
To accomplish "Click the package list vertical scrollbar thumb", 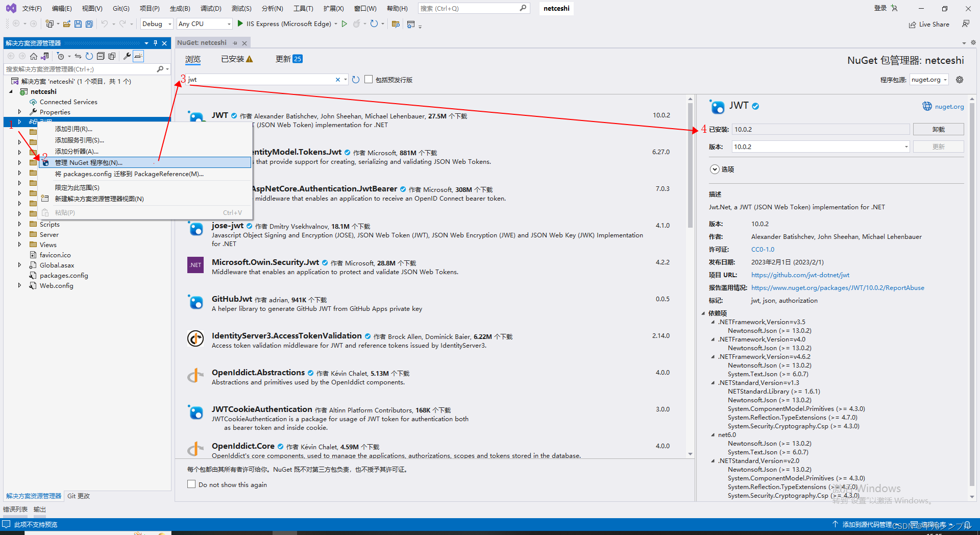I will (x=690, y=166).
